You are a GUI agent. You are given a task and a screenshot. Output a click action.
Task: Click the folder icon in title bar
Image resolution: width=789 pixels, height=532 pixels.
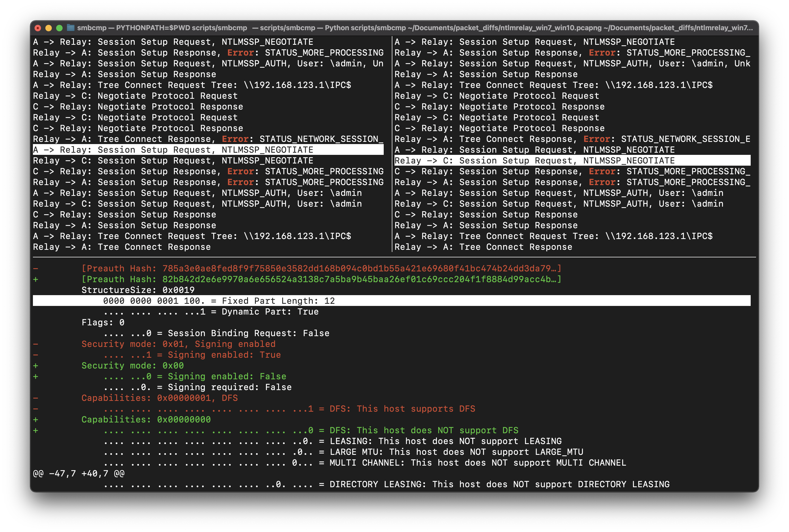pos(71,28)
